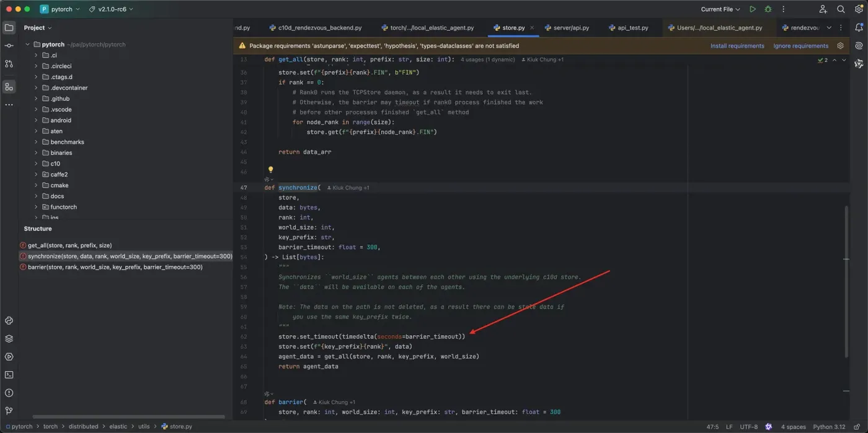Open Search Everywhere magnifier icon
Screen dimensions: 868x433
pos(841,9)
